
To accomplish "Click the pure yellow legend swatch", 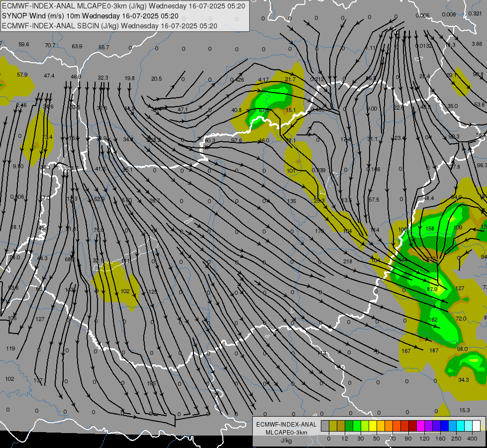I will point(373,426).
